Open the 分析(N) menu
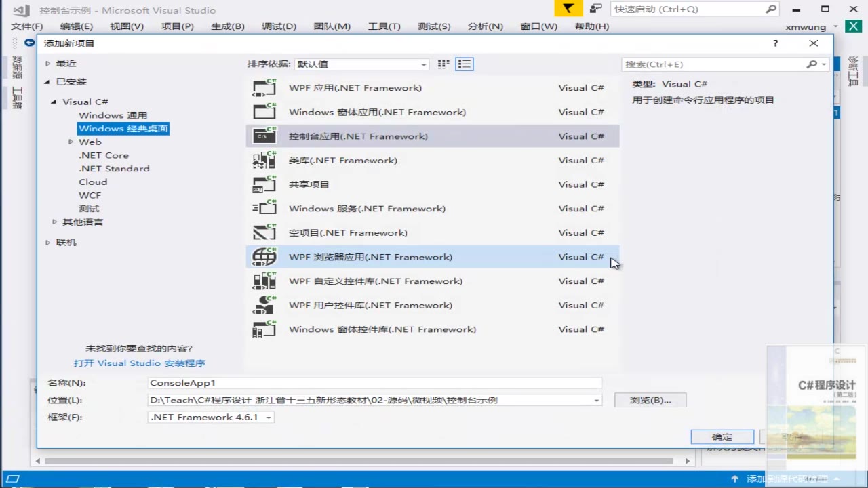 [x=486, y=26]
